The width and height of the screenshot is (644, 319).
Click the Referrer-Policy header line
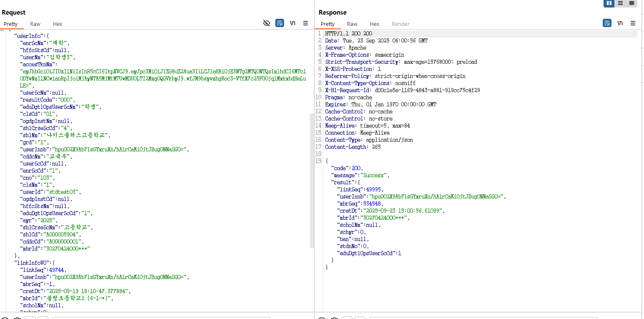395,76
